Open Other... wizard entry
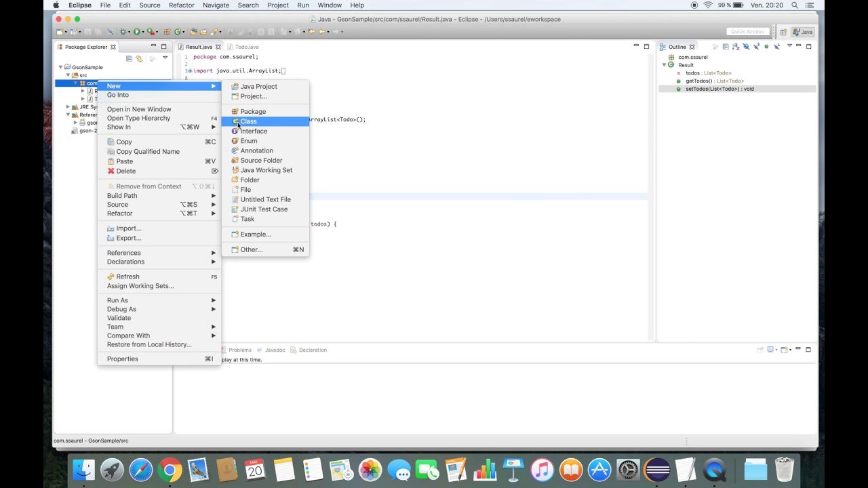868x488 pixels. click(265, 249)
